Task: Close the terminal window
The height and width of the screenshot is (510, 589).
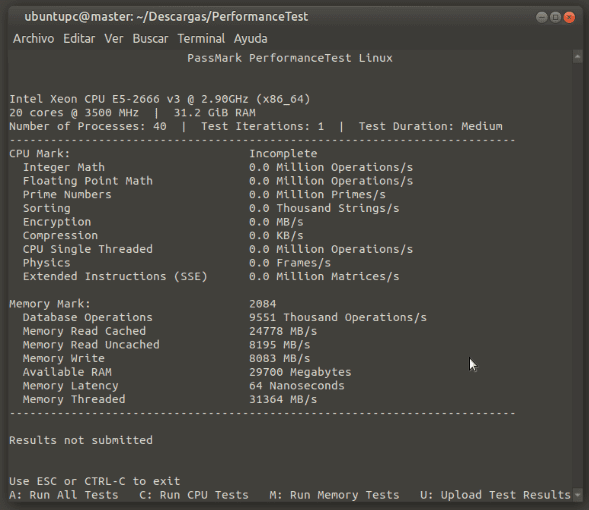Action: pyautogui.click(x=569, y=17)
